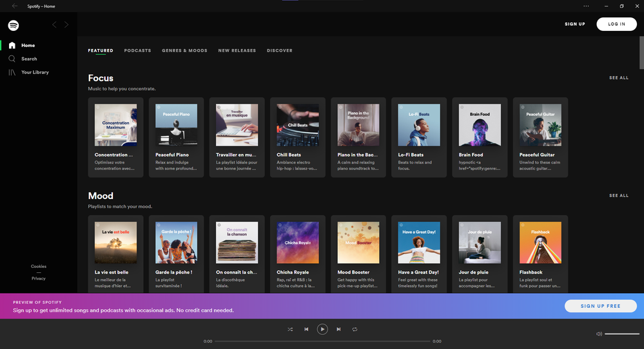Expand Focus section with See All
The width and height of the screenshot is (644, 349).
click(618, 78)
